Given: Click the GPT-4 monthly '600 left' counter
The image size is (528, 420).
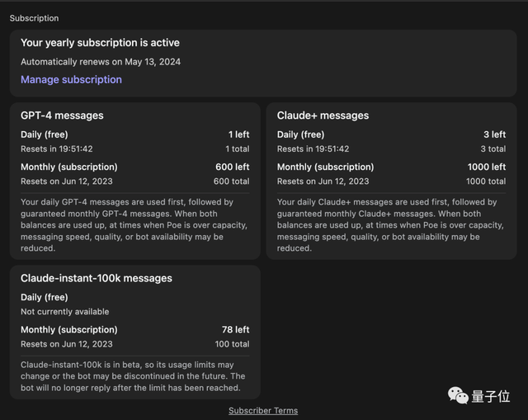Looking at the screenshot, I should click(231, 167).
